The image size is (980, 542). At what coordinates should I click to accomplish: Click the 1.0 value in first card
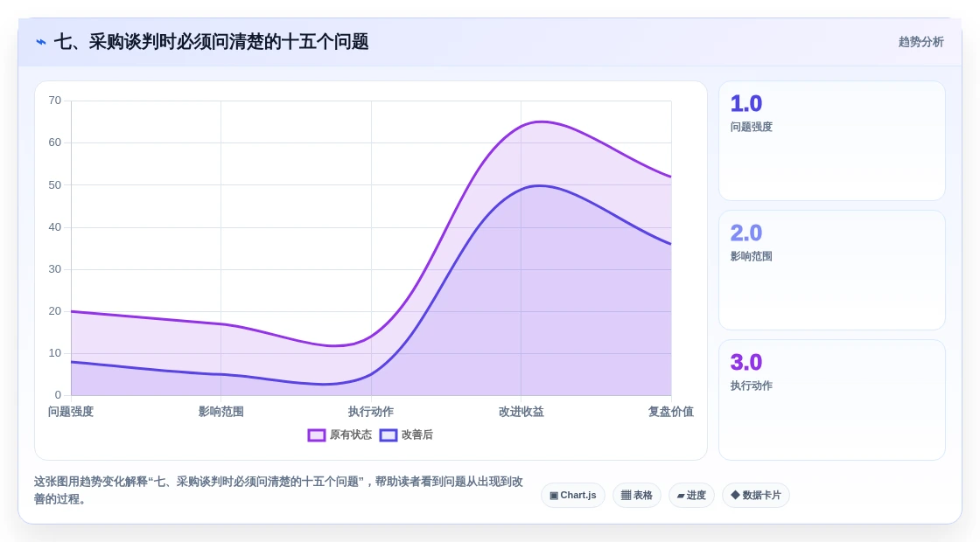pyautogui.click(x=746, y=104)
